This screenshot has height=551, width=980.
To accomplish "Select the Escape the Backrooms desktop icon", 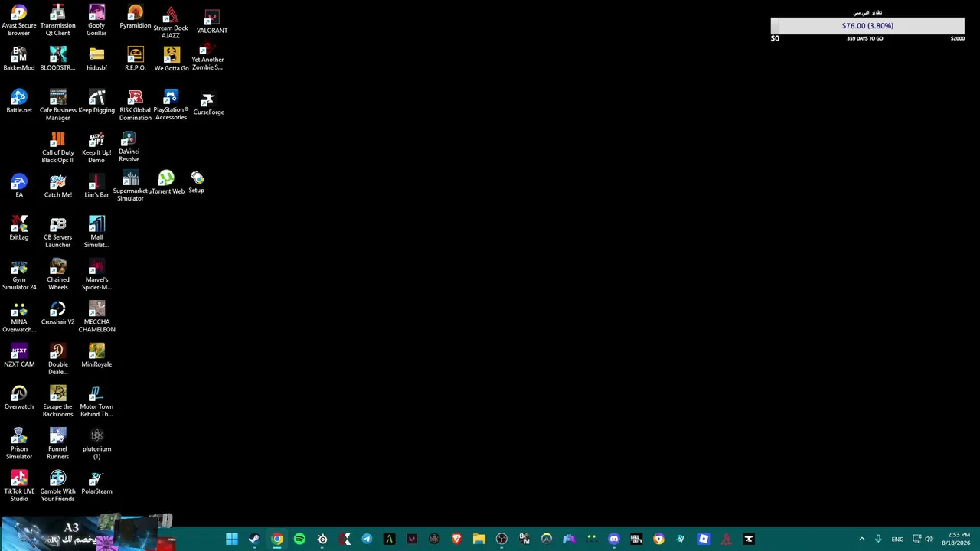I will point(57,401).
